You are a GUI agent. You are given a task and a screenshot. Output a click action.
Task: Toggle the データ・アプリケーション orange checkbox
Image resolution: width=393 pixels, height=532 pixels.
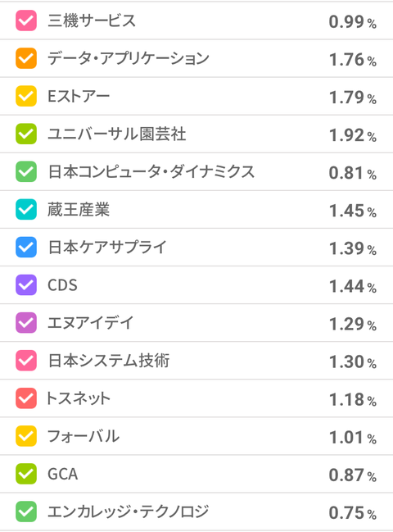pos(26,58)
